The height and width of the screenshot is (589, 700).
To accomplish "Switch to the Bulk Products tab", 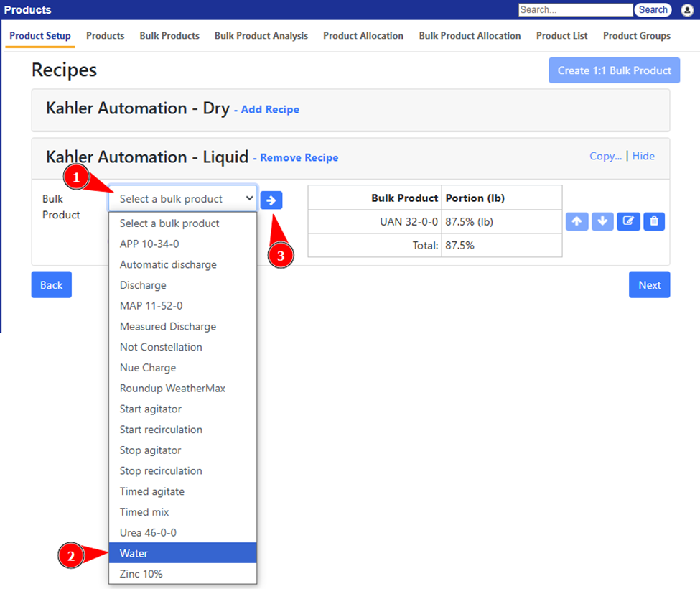I will pyautogui.click(x=169, y=35).
